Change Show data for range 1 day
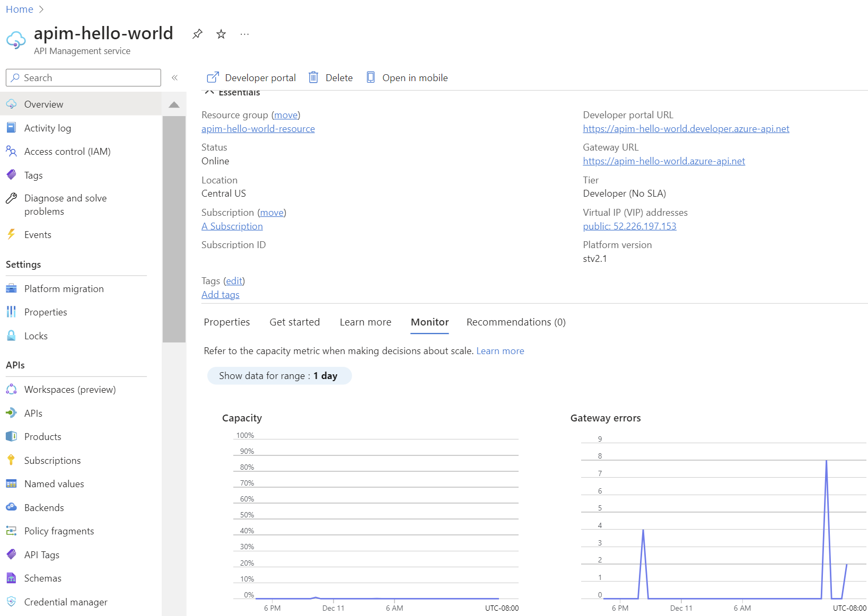Viewport: 868px width, 616px height. coord(279,375)
